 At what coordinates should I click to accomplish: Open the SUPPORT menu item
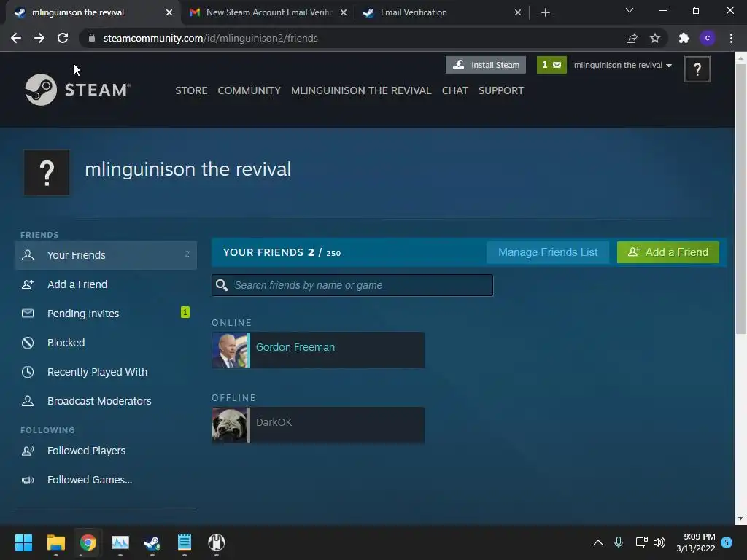[501, 90]
